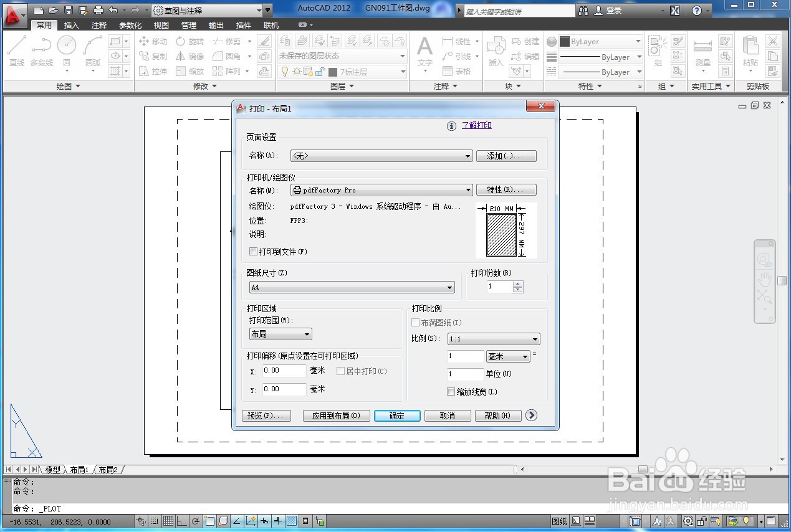Toggle the 图纸 paper space button in status bar
Image resolution: width=791 pixels, height=532 pixels.
pyautogui.click(x=559, y=521)
